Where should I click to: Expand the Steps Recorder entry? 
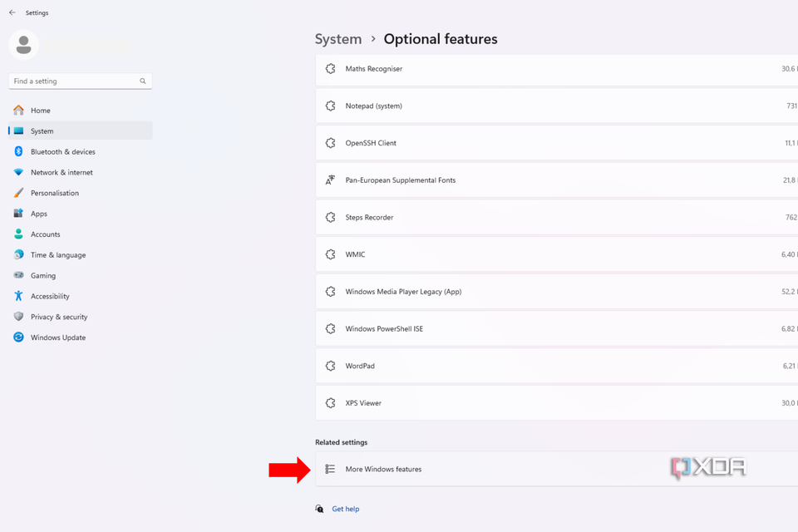click(557, 218)
